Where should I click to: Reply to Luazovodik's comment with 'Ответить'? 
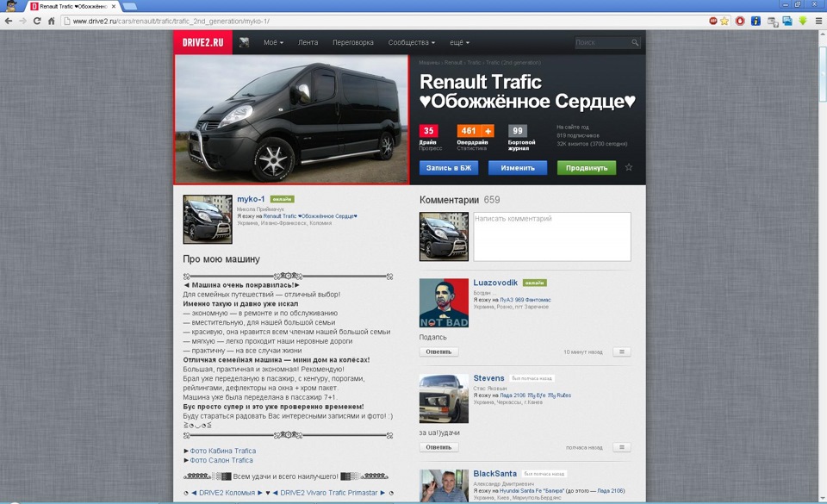click(x=438, y=352)
